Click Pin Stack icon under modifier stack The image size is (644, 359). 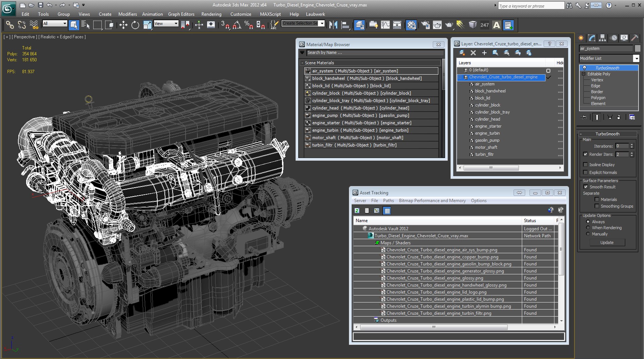point(584,117)
